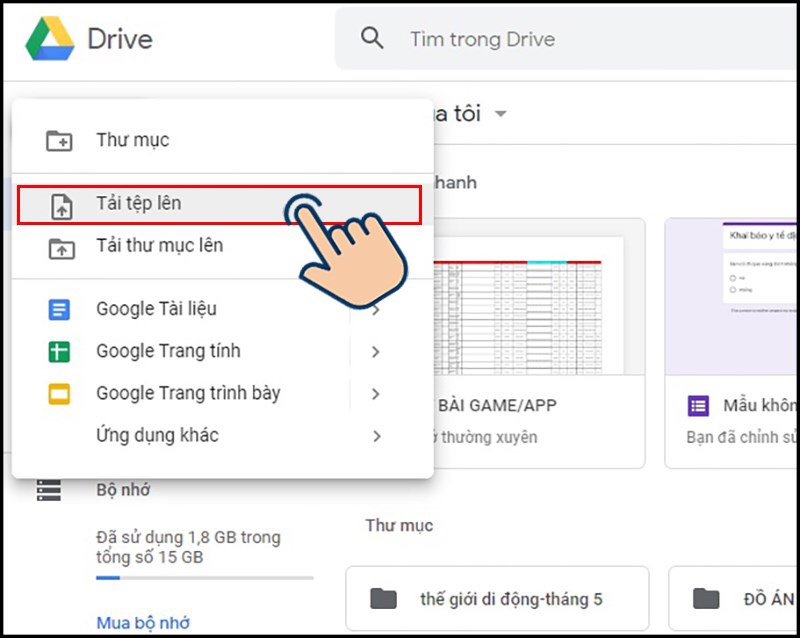This screenshot has width=800, height=638.
Task: Click 'Bạn đã chỉnh sử' subtitle text
Action: (741, 437)
